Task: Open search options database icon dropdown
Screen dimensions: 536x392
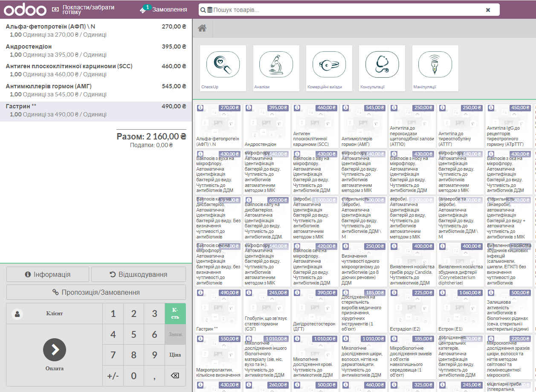Action: [209, 10]
